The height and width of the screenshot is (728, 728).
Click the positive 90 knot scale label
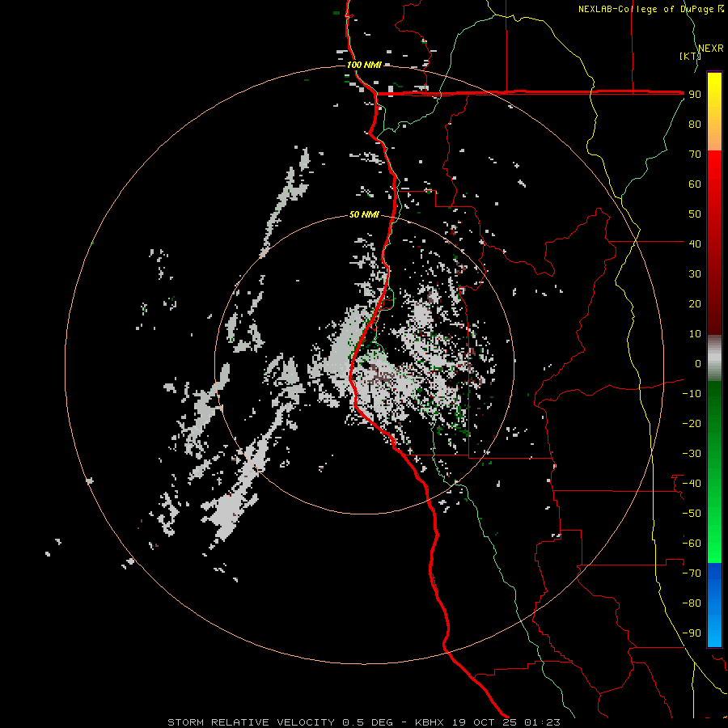(x=695, y=95)
